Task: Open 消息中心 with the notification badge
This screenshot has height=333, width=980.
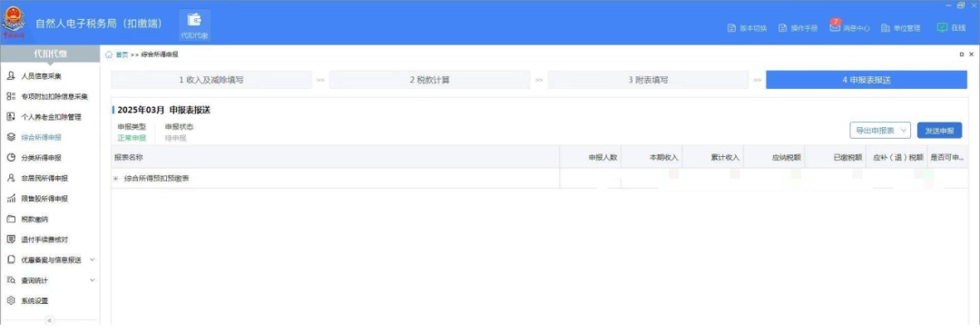Action: [x=849, y=27]
